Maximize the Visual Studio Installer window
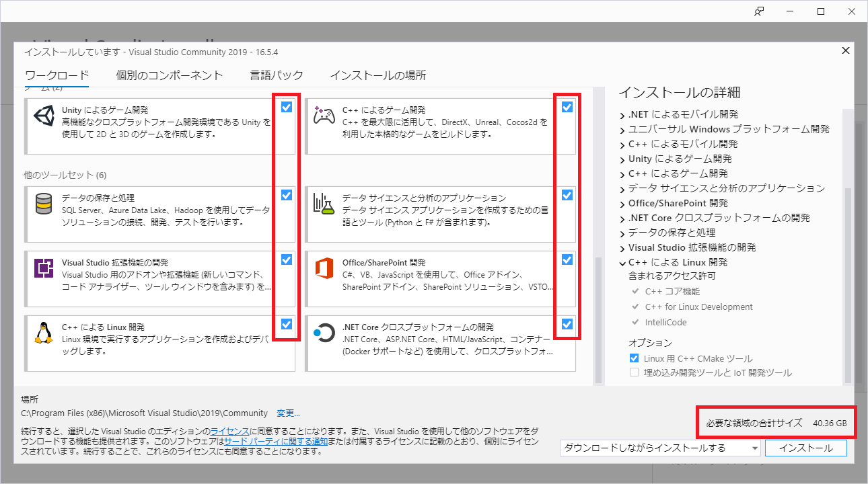This screenshot has height=484, width=868. 821,11
